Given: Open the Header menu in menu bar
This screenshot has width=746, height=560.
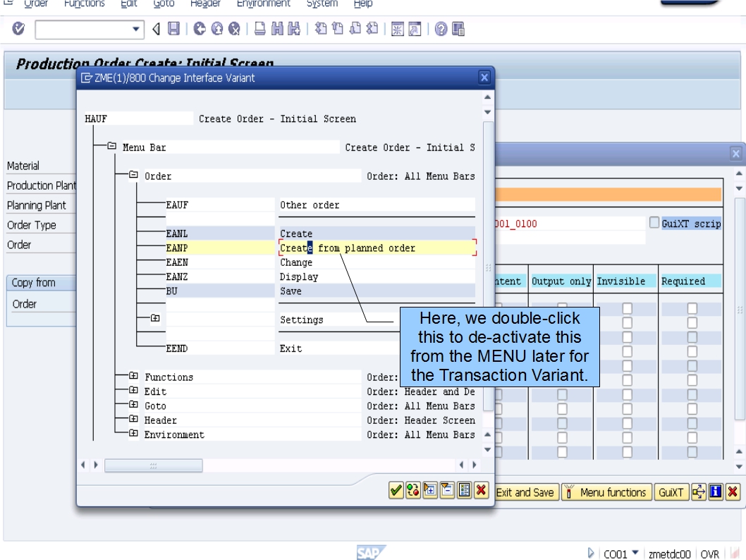Looking at the screenshot, I should (x=205, y=4).
